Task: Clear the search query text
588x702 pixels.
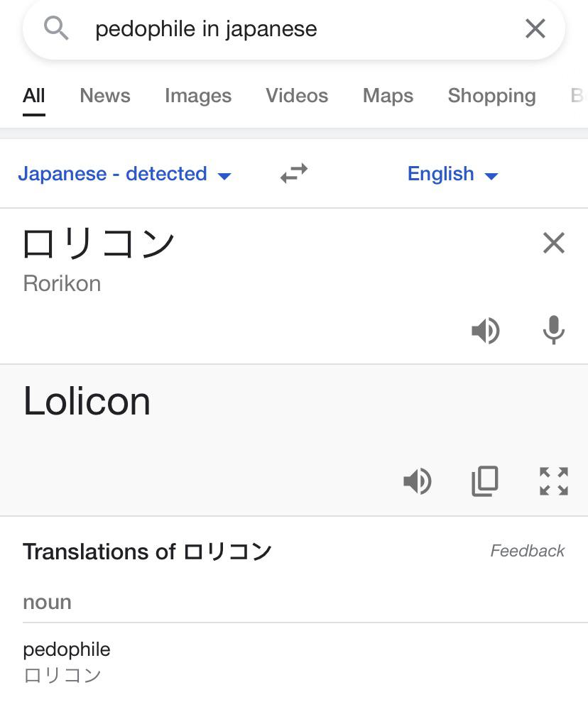Action: point(535,28)
